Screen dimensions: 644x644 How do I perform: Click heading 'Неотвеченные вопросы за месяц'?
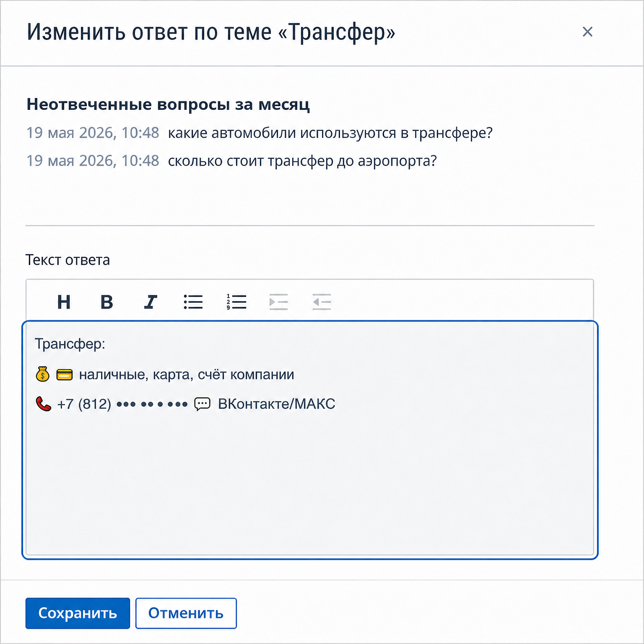click(168, 104)
